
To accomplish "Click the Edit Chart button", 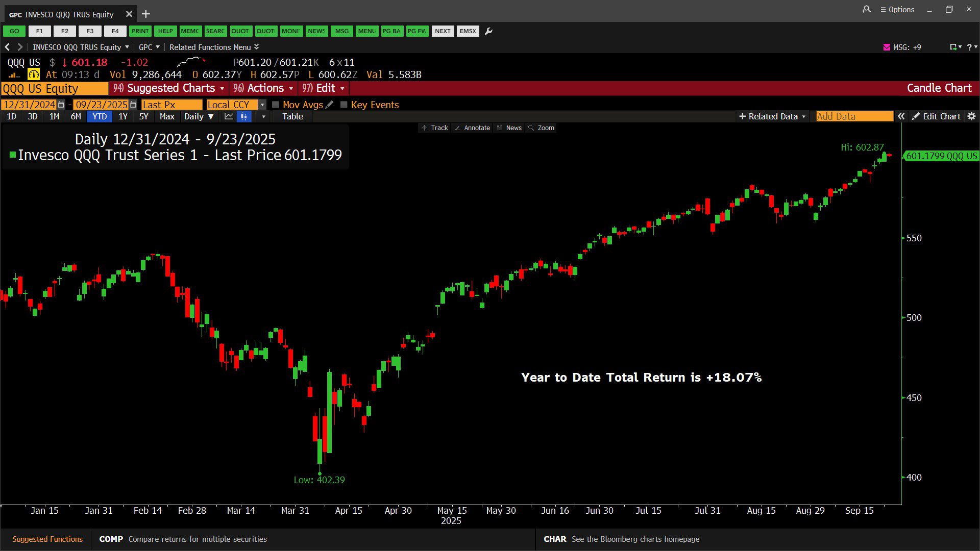I will (937, 116).
